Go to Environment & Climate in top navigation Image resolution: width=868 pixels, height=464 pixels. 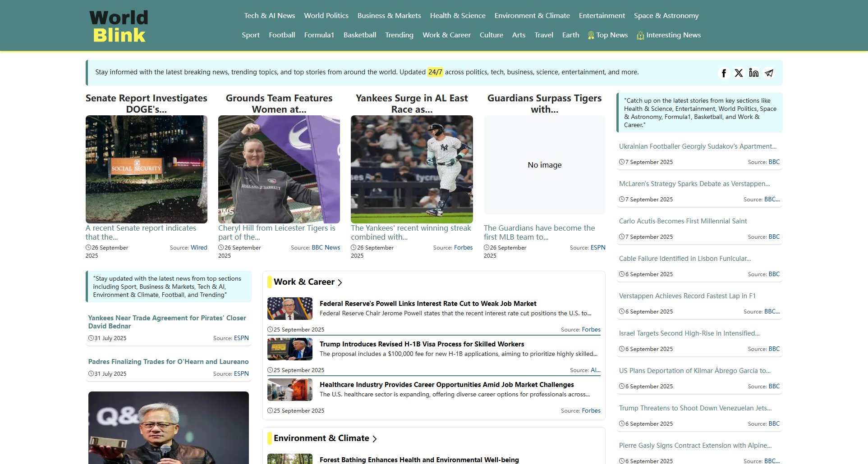pos(532,16)
